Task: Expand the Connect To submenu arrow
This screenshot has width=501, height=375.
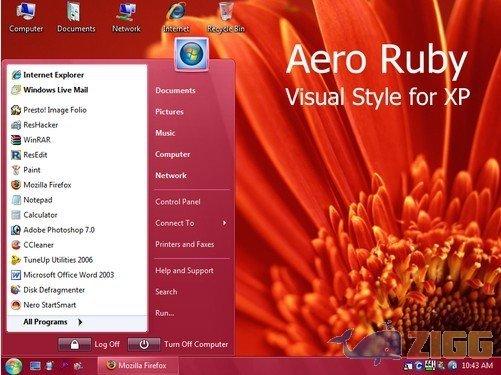Action: (x=225, y=223)
